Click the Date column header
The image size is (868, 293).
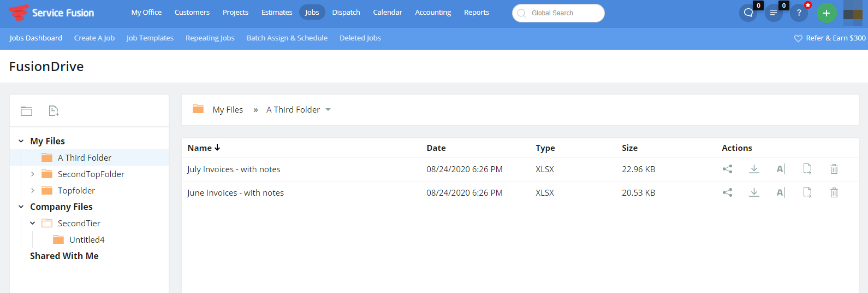coord(436,148)
